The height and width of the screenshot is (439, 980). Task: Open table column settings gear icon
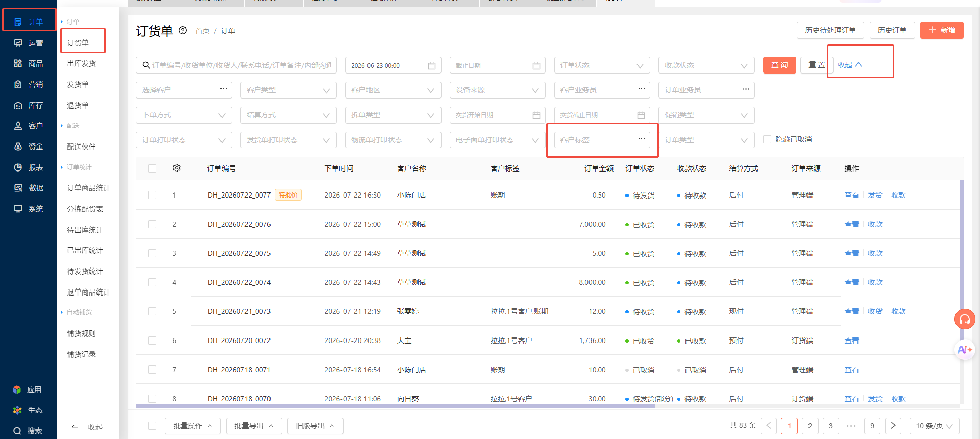pyautogui.click(x=177, y=168)
